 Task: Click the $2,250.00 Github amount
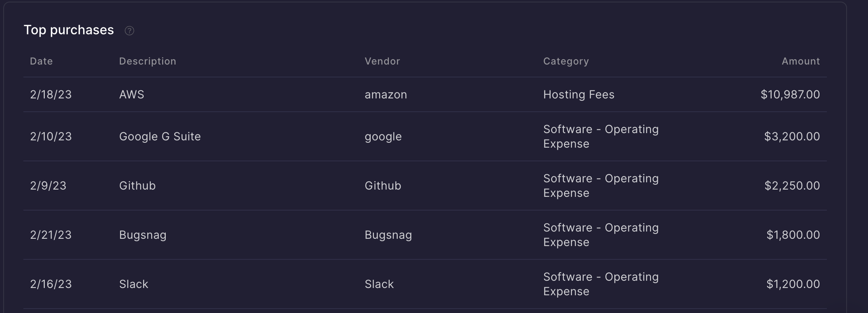point(792,186)
